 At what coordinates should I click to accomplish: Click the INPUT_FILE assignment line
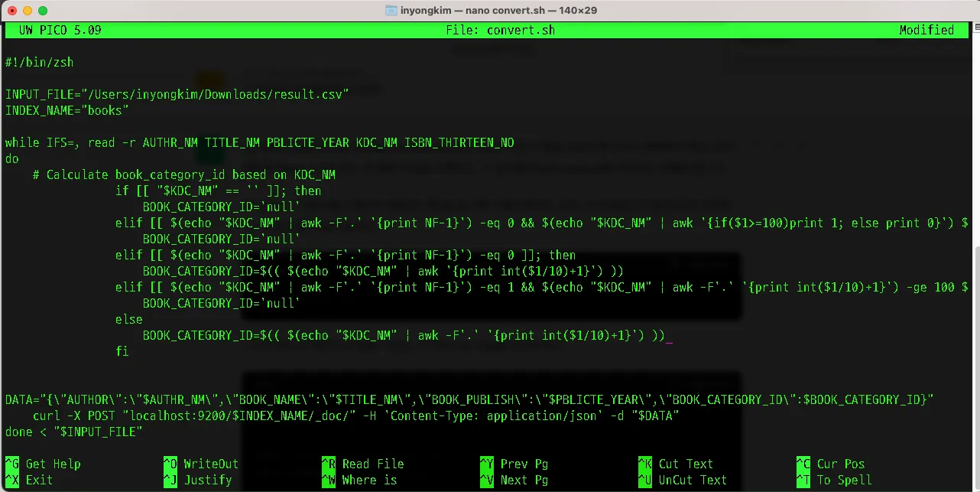tap(177, 94)
